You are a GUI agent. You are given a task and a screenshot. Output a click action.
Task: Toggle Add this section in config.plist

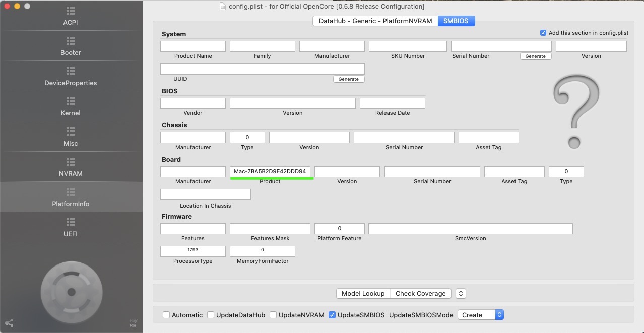pos(543,33)
